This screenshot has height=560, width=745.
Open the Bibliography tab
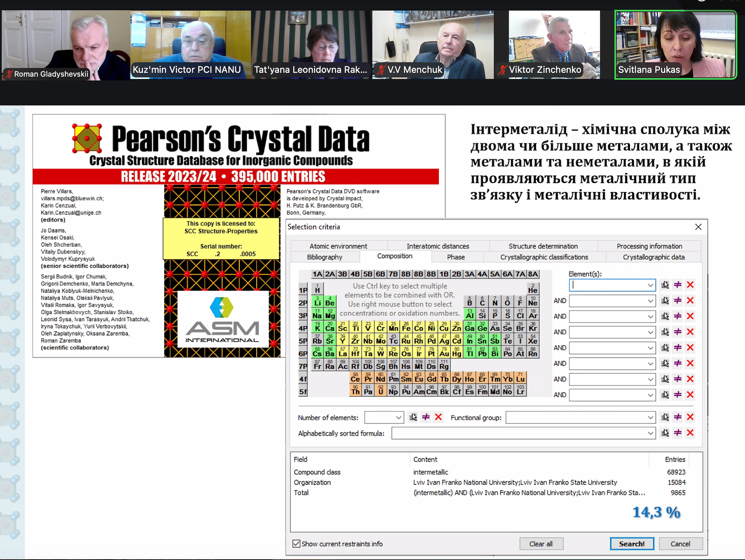coord(325,257)
